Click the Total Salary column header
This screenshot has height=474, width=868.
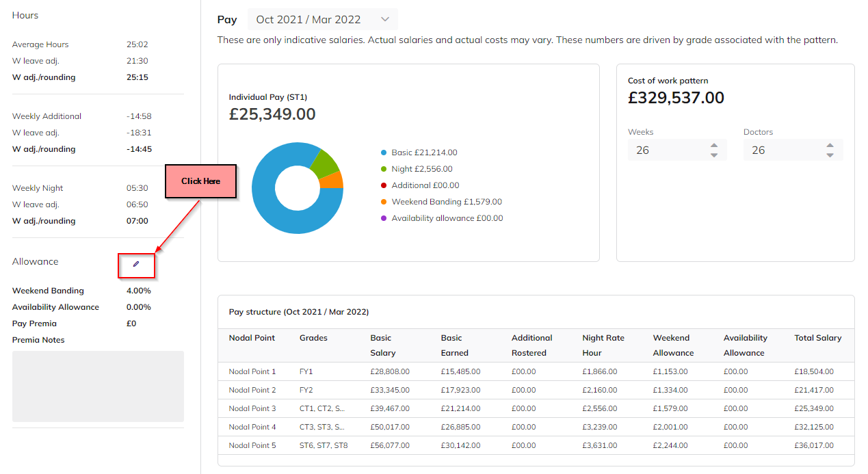point(818,338)
